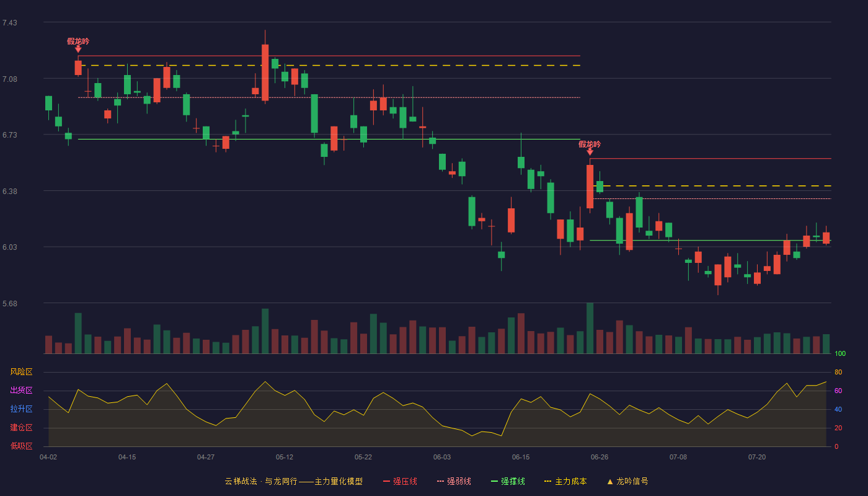The height and width of the screenshot is (496, 868).
Task: Toggle the 龙吟信号 legend entry
Action: click(x=627, y=481)
